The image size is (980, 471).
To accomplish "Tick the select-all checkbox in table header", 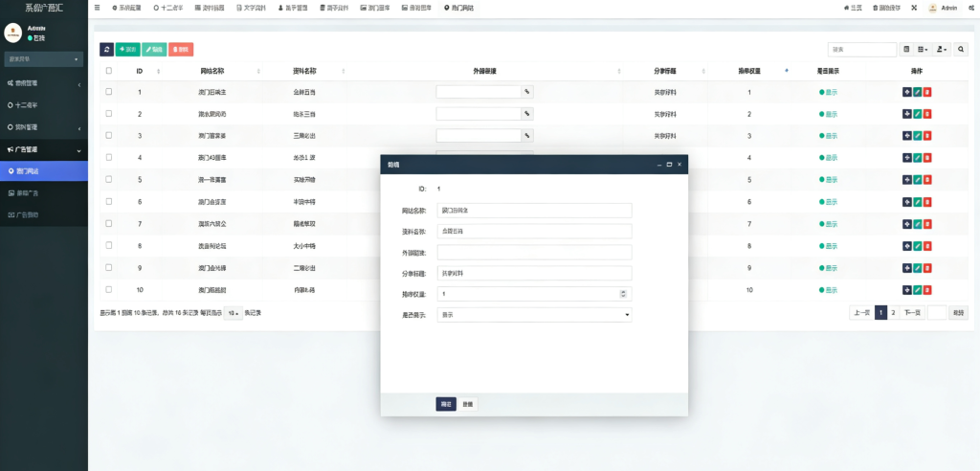I will click(109, 71).
